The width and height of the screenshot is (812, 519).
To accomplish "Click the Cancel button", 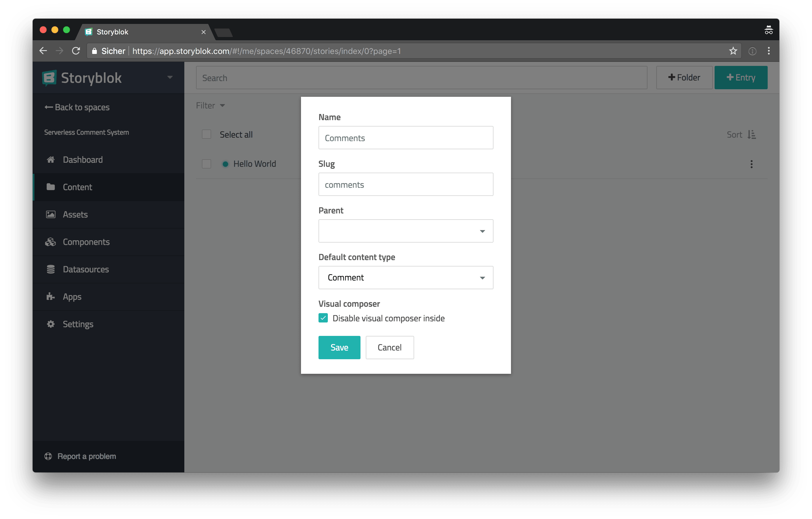I will pyautogui.click(x=389, y=348).
